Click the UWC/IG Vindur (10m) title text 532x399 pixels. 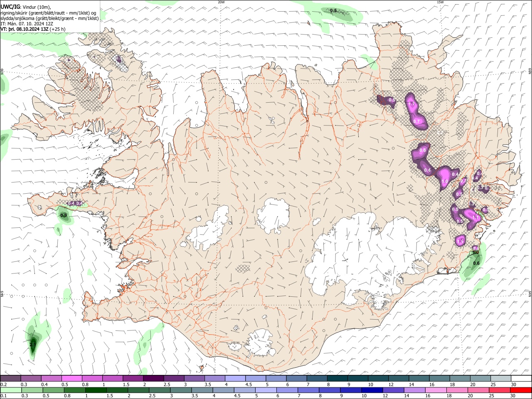click(26, 7)
